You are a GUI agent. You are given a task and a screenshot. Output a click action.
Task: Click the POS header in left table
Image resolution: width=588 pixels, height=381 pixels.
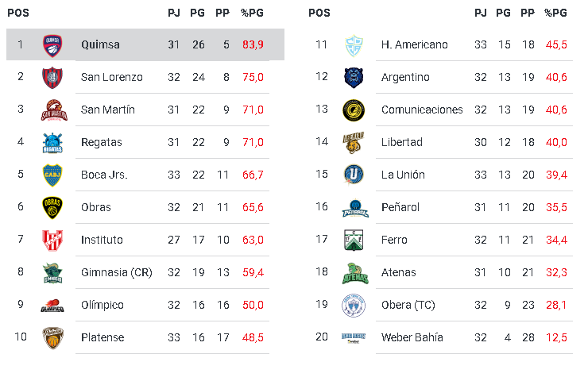click(x=19, y=13)
